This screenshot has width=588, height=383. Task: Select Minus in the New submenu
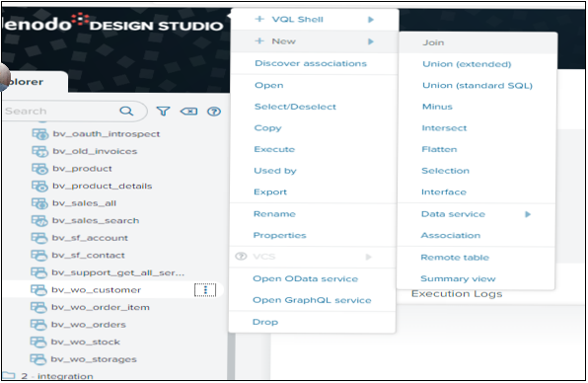[437, 107]
